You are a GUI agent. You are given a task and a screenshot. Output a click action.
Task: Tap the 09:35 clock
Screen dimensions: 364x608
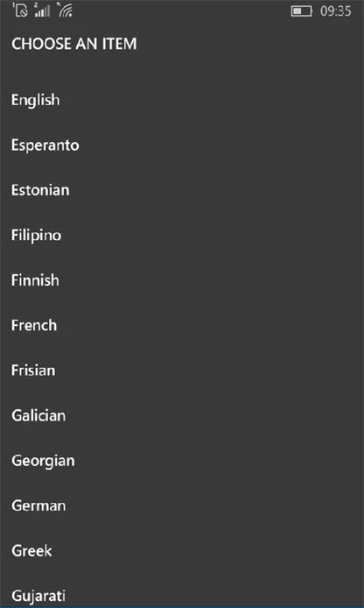(x=336, y=11)
